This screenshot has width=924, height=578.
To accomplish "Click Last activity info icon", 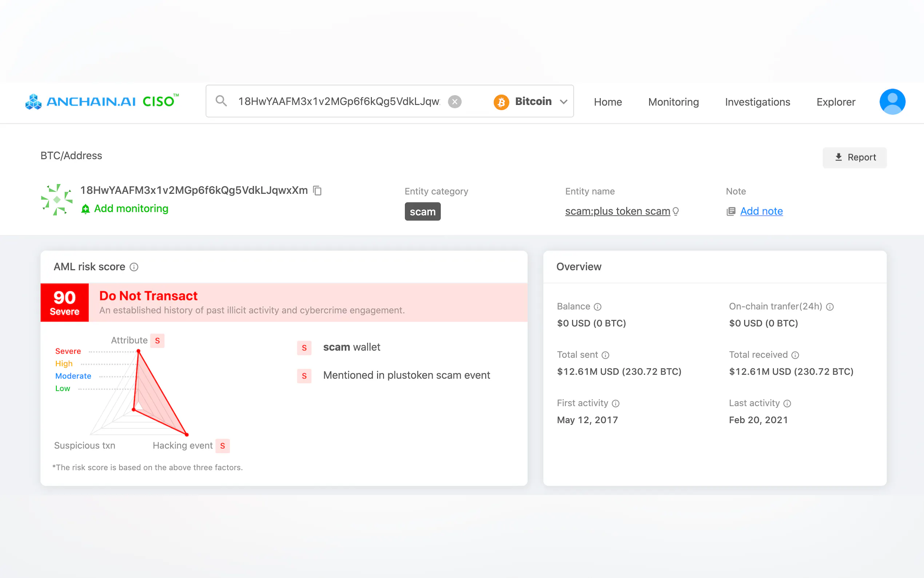I will [787, 403].
